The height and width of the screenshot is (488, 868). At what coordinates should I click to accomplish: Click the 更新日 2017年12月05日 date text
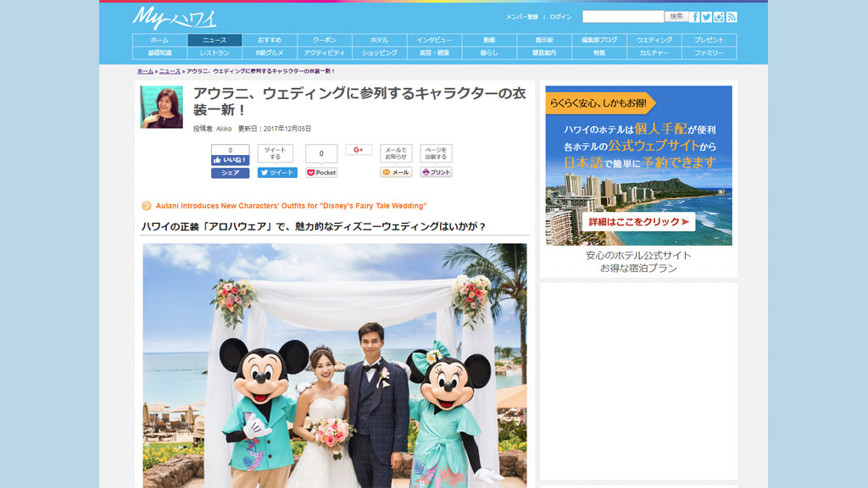pyautogui.click(x=275, y=129)
